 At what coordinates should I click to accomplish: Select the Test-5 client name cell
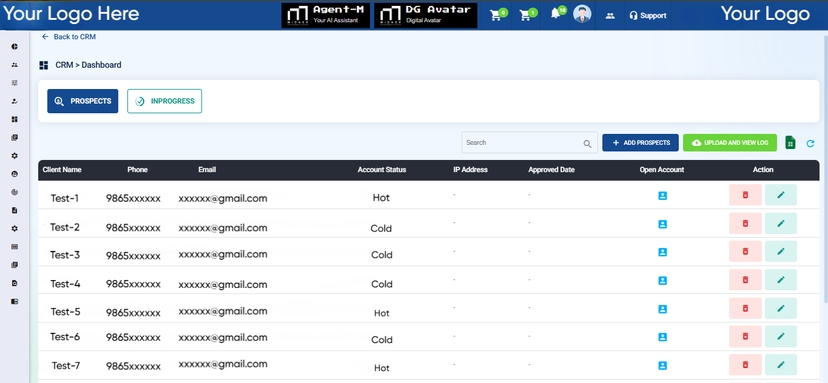coord(65,312)
